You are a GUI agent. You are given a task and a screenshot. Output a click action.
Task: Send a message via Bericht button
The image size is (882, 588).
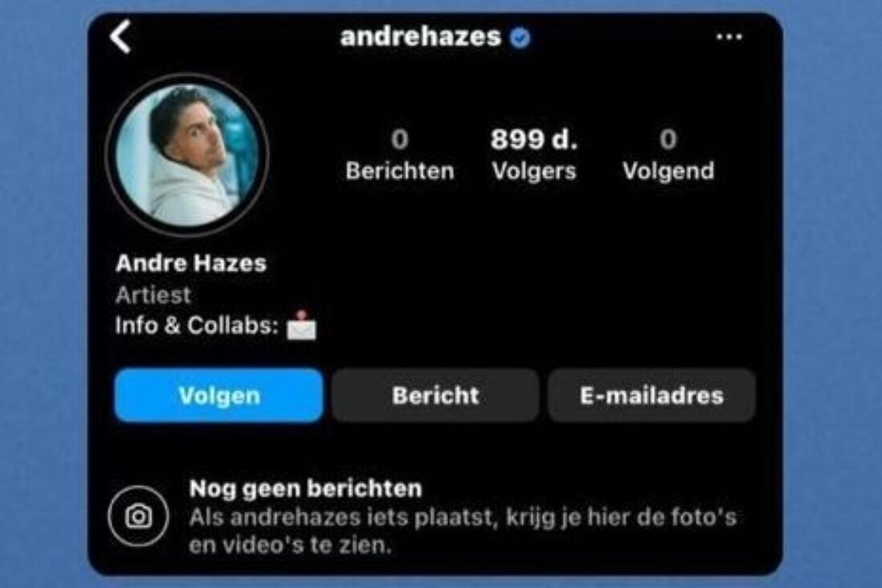(435, 395)
